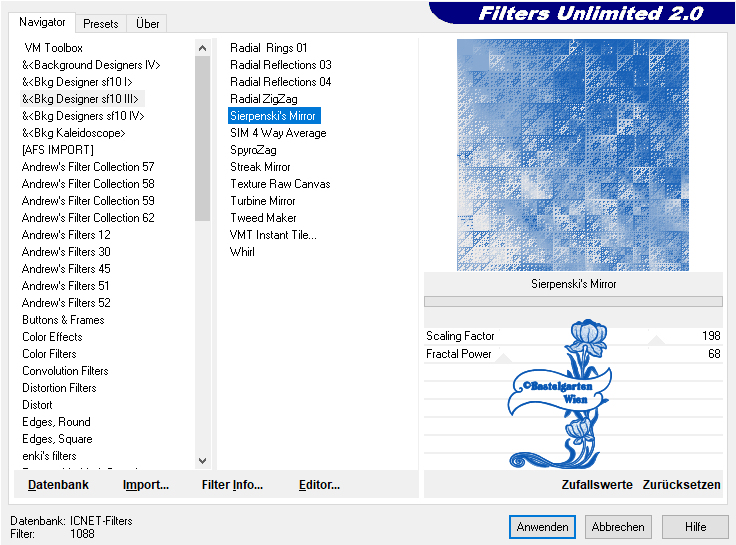This screenshot has height=545, width=736.
Task: Select Edges, Square category
Action: [x=57, y=438]
